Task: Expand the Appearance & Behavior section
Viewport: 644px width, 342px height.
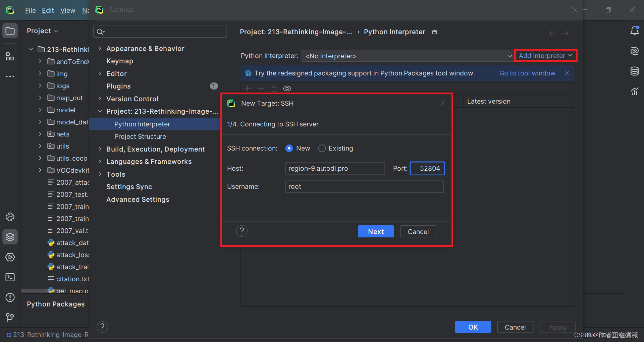Action: point(100,48)
